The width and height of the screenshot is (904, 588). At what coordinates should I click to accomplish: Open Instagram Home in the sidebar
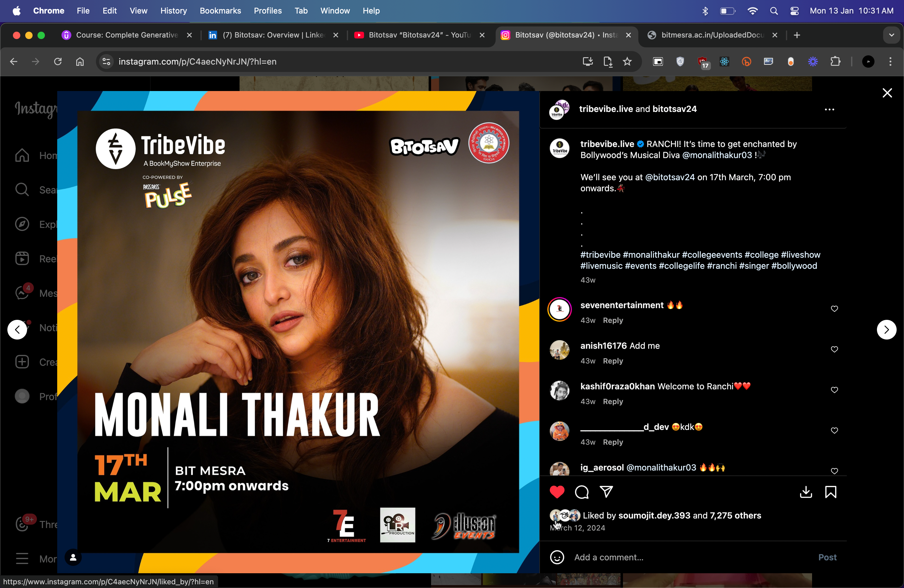tap(22, 155)
